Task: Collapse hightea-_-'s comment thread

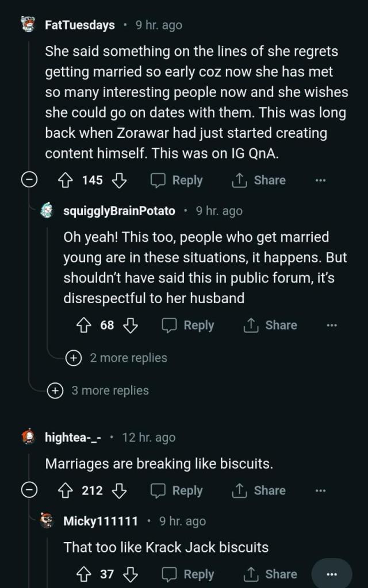Action: click(29, 491)
